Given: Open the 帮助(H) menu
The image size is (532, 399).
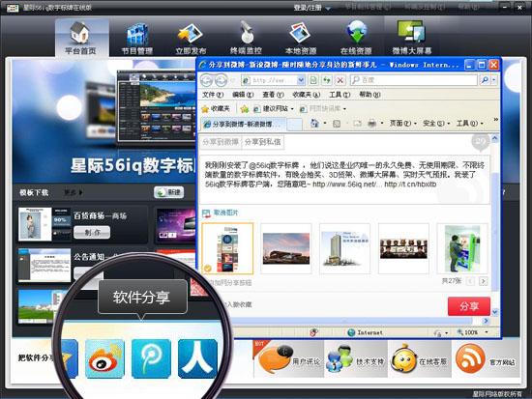Looking at the screenshot, I should 369,95.
